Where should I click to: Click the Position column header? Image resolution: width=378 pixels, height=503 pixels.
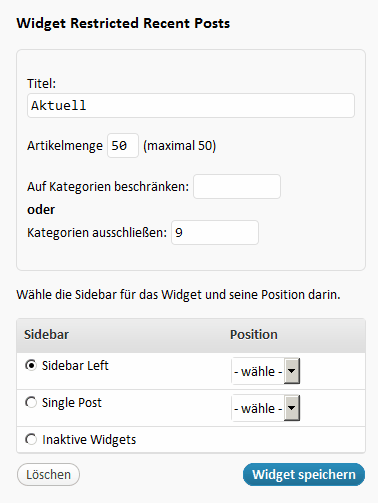[254, 335]
